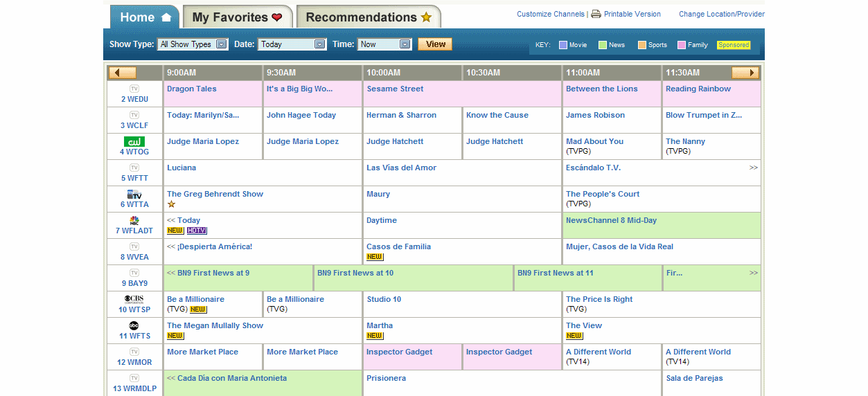
Task: Open the Escándalo T.V. listing
Action: pyautogui.click(x=594, y=168)
